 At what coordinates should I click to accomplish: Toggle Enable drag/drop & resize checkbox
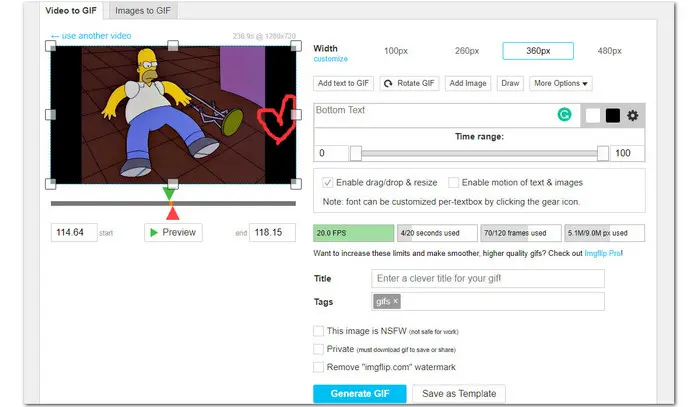coord(327,183)
